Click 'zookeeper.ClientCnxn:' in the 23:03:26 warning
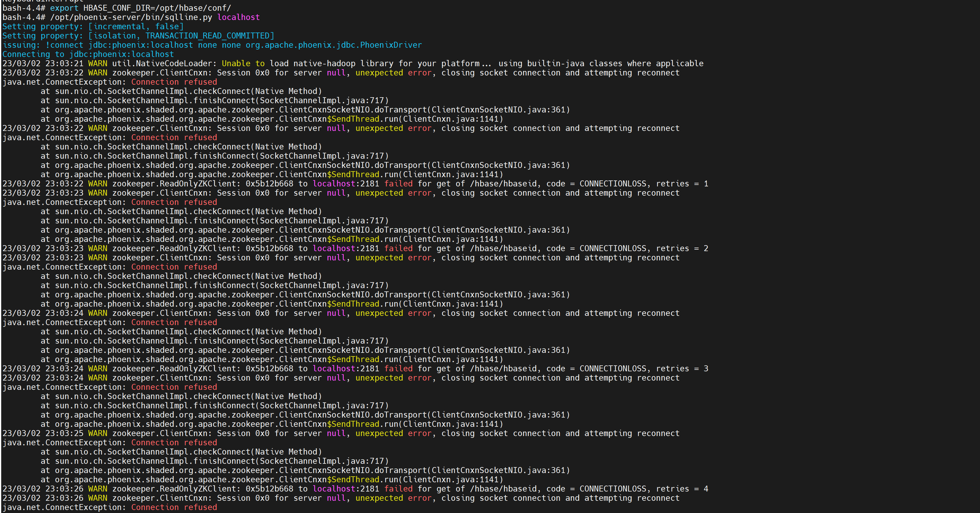The image size is (980, 513). point(162,498)
